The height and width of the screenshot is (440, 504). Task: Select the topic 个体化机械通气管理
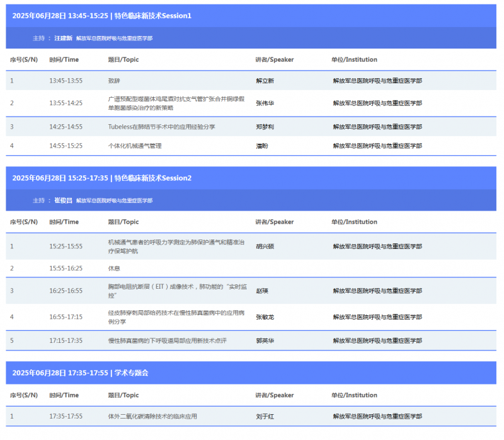point(135,146)
